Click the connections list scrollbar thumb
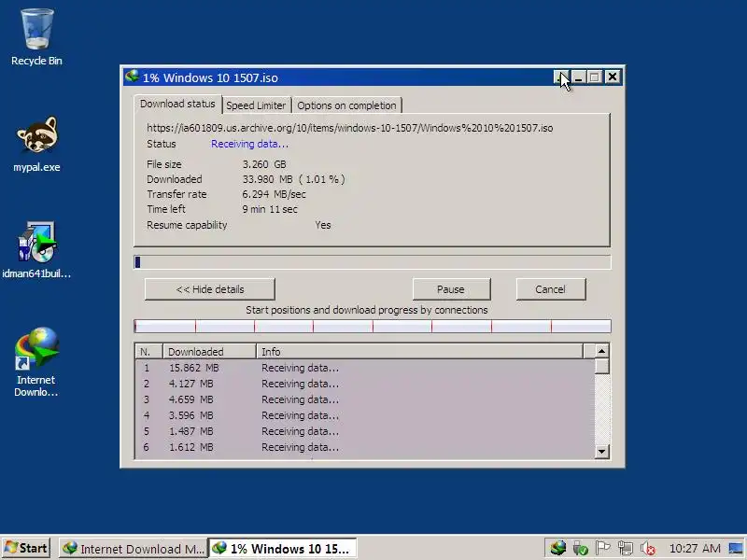747x560 pixels. pos(601,366)
